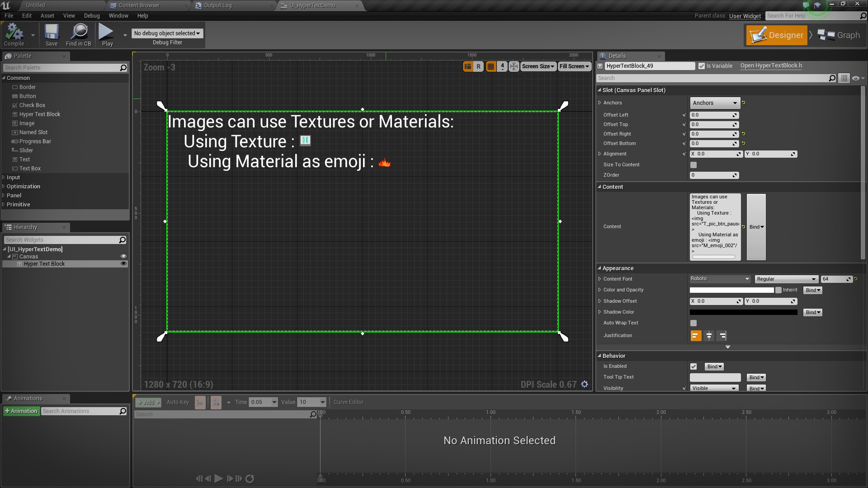Select the Compile button in the toolbar
Viewport: 868px width, 488px height.
tap(13, 35)
